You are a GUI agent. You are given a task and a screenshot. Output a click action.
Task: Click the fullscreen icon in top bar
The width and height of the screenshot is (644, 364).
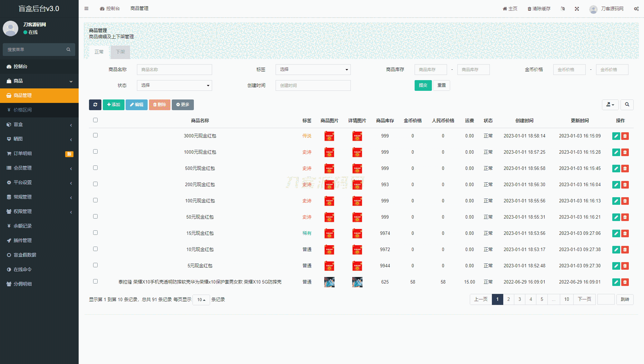point(577,9)
